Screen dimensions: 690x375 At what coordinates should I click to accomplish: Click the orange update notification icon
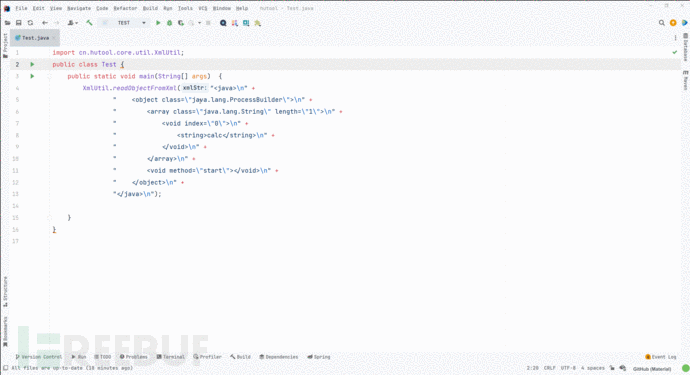click(x=673, y=23)
